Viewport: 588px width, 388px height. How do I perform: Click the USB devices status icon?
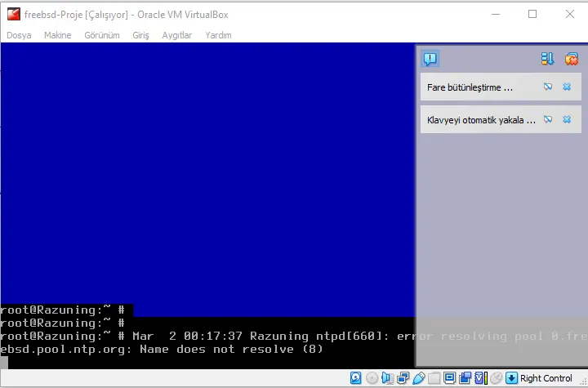419,378
